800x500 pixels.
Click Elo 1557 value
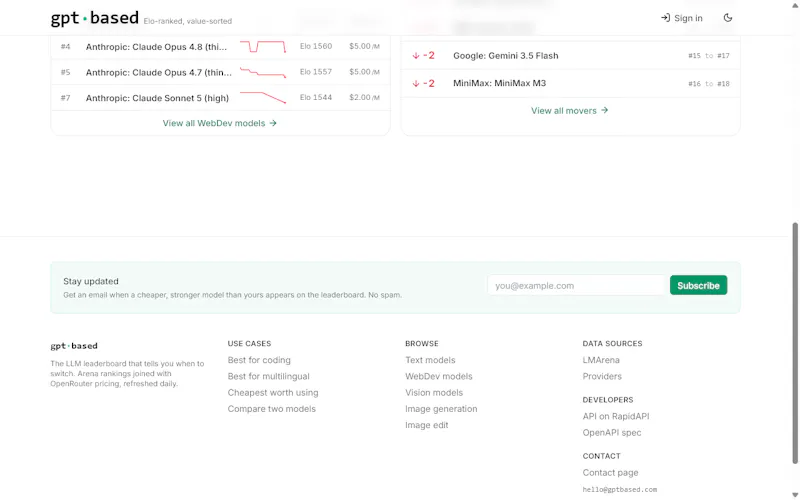[316, 71]
